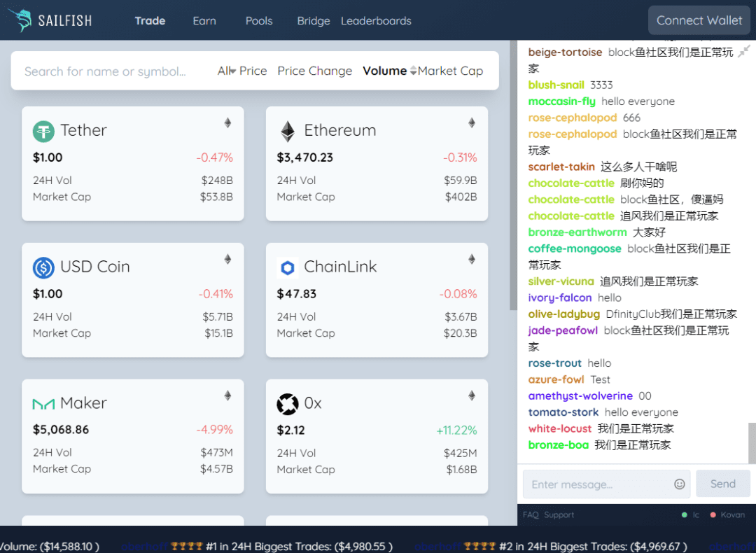
Task: Click chat username beige-tortoise
Action: point(565,52)
